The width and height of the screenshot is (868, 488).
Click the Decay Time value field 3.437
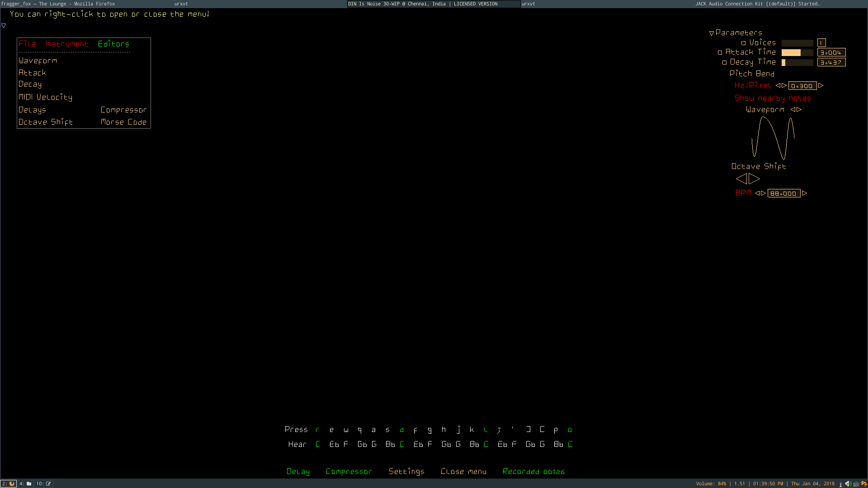click(831, 63)
